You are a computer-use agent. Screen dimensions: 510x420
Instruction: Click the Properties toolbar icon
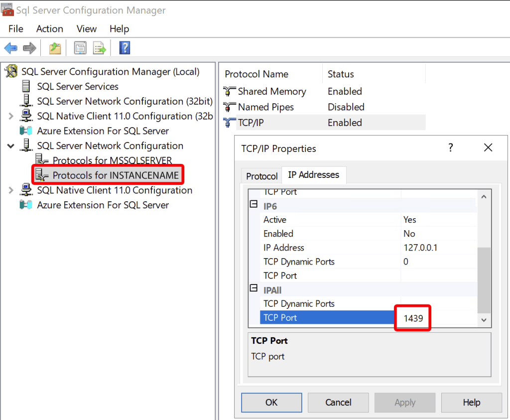click(80, 48)
